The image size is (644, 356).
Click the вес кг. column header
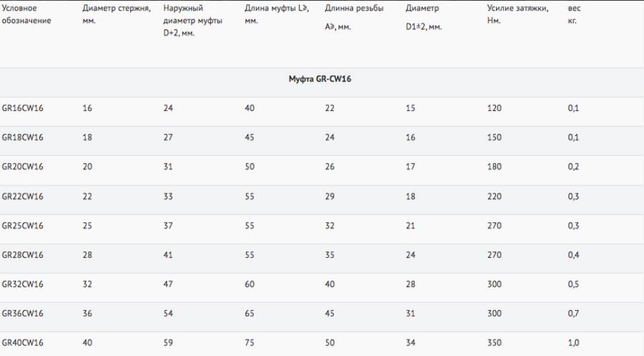[573, 14]
